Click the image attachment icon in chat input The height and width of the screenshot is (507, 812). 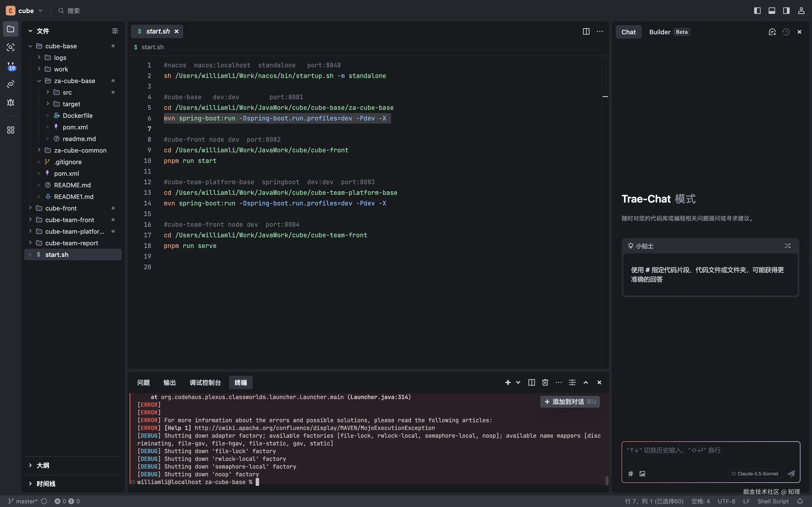click(642, 473)
